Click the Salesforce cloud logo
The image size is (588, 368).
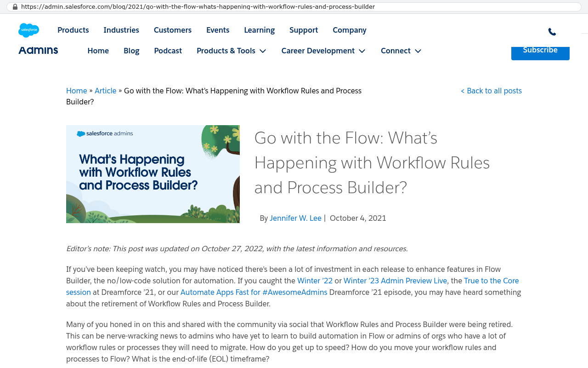click(x=28, y=30)
